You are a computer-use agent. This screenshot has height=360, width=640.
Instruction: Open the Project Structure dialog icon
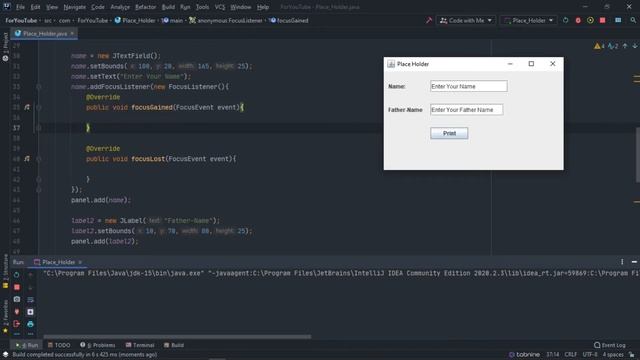[x=618, y=20]
